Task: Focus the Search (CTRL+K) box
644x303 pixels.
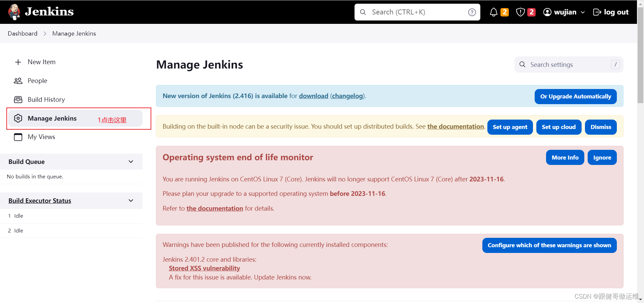Action: click(x=417, y=12)
